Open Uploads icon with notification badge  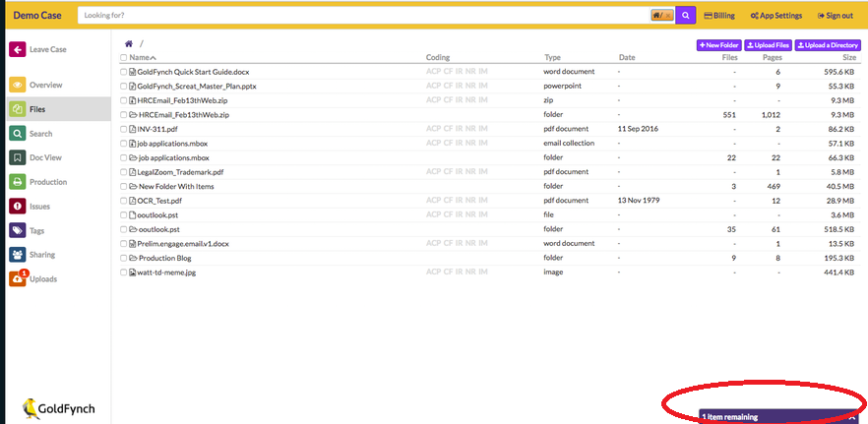pyautogui.click(x=17, y=279)
